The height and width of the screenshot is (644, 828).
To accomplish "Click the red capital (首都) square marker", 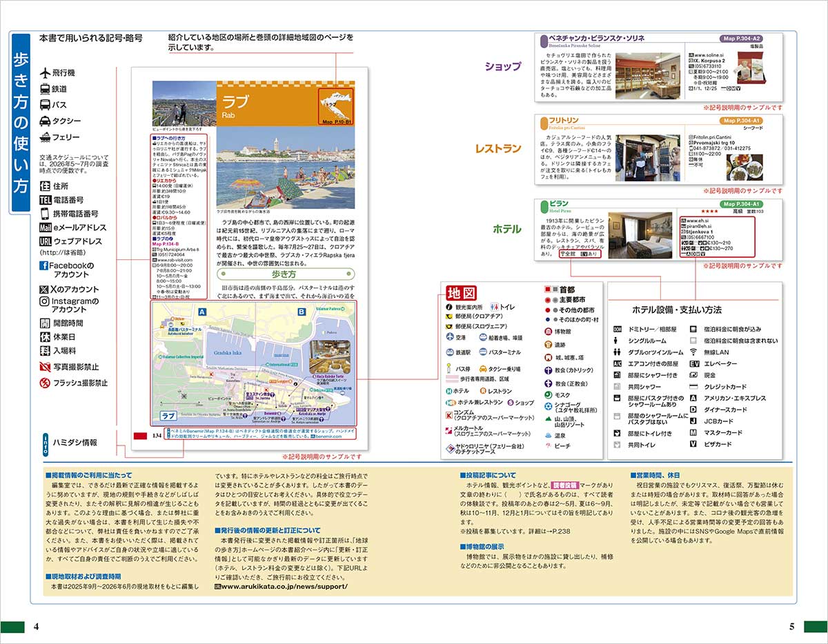I will click(548, 290).
